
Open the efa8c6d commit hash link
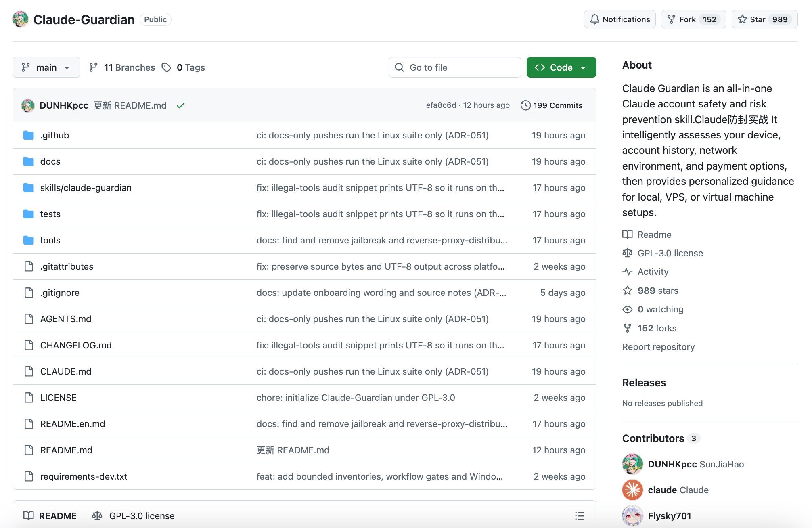click(441, 105)
